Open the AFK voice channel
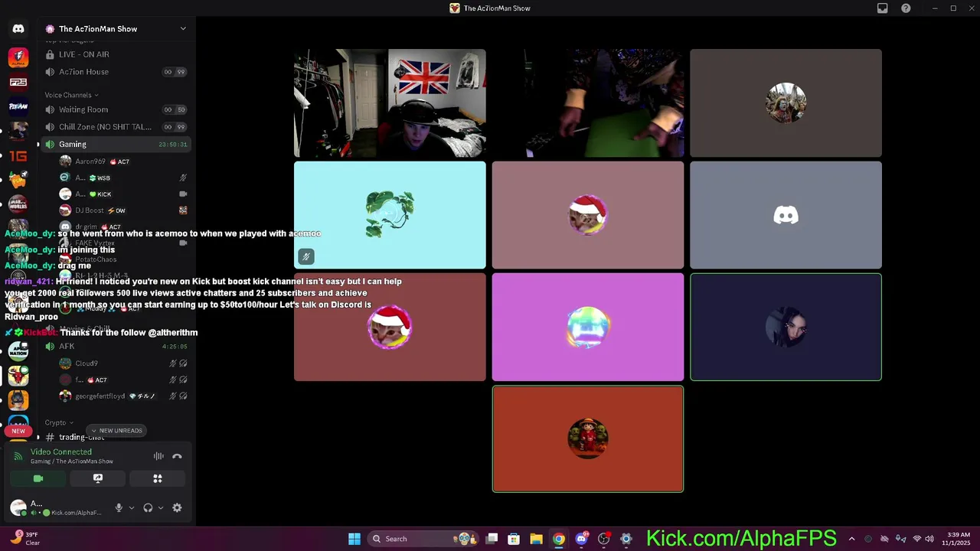Viewport: 980px width, 551px height. [x=115, y=346]
